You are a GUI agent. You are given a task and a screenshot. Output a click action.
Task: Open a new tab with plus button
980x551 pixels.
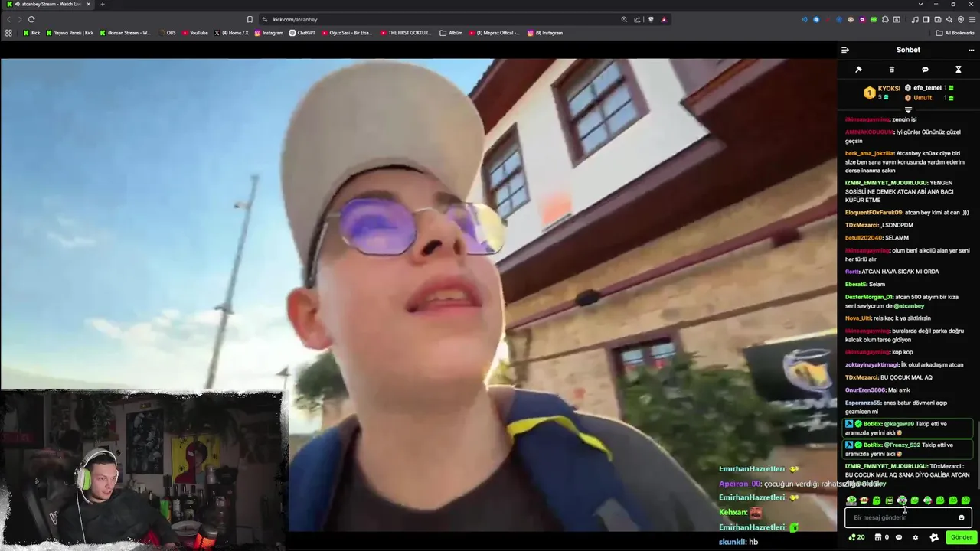(x=103, y=4)
